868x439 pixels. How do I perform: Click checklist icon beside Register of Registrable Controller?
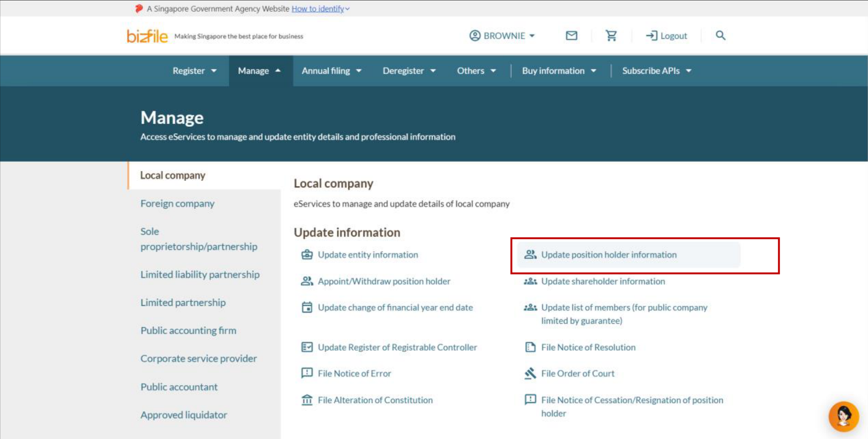(307, 347)
